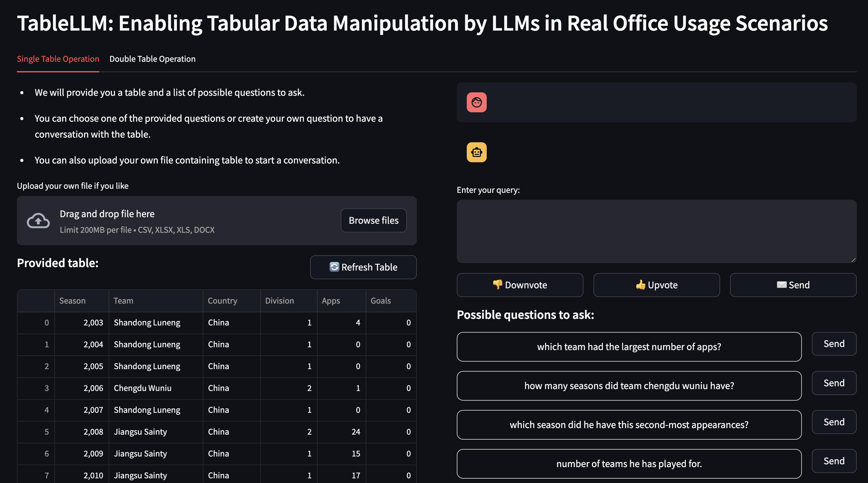The image size is (868, 483).
Task: Sort table by Season column header
Action: point(72,301)
